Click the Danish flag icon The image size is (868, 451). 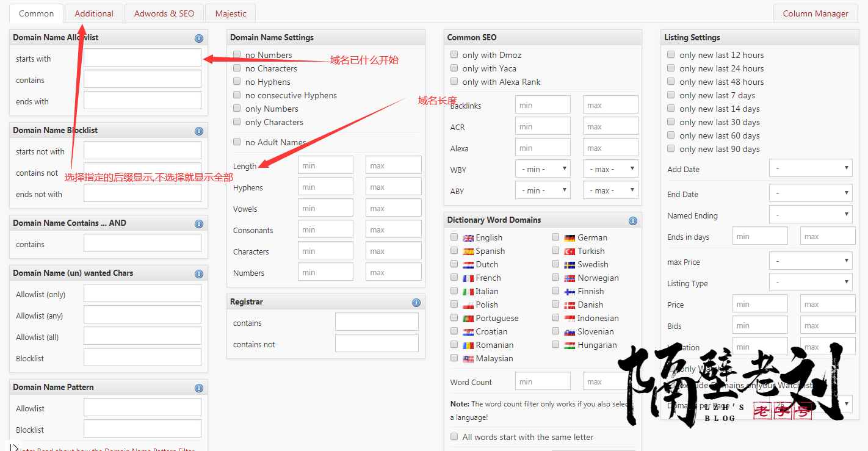pos(570,305)
